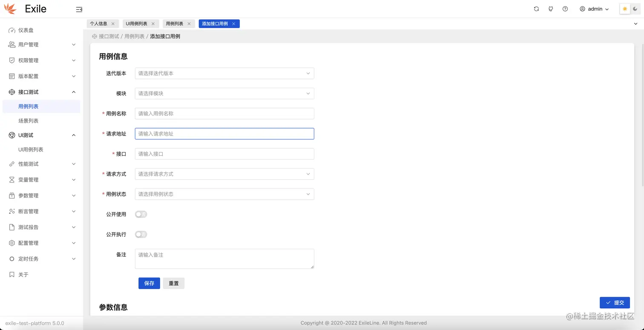Click the 性能测试 link icon
The width and height of the screenshot is (644, 330).
coord(12,164)
